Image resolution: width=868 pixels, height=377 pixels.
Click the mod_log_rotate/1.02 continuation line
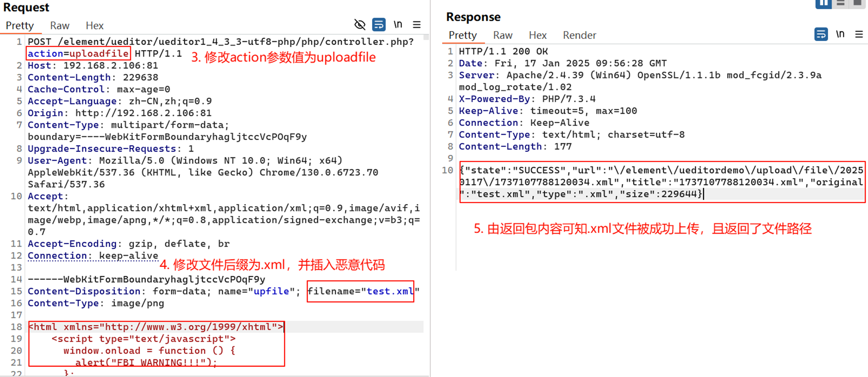(515, 87)
